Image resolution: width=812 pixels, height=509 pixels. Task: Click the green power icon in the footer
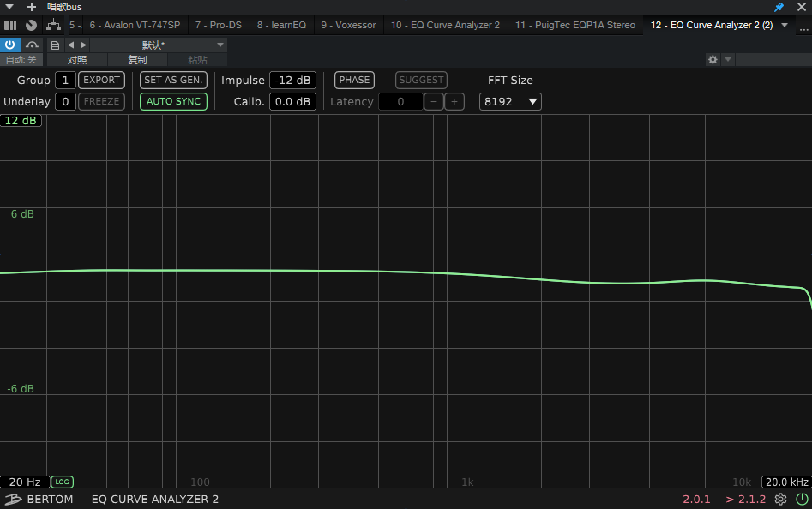click(x=802, y=500)
